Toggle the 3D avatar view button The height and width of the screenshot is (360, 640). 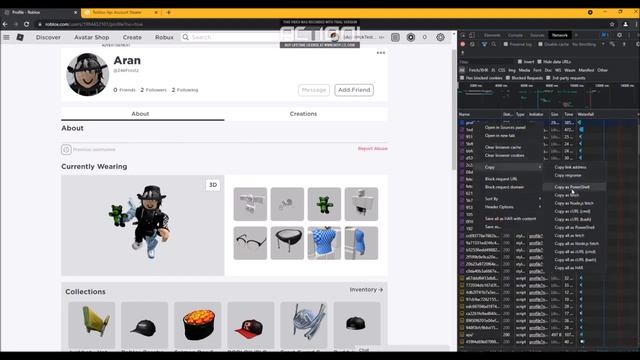[213, 185]
